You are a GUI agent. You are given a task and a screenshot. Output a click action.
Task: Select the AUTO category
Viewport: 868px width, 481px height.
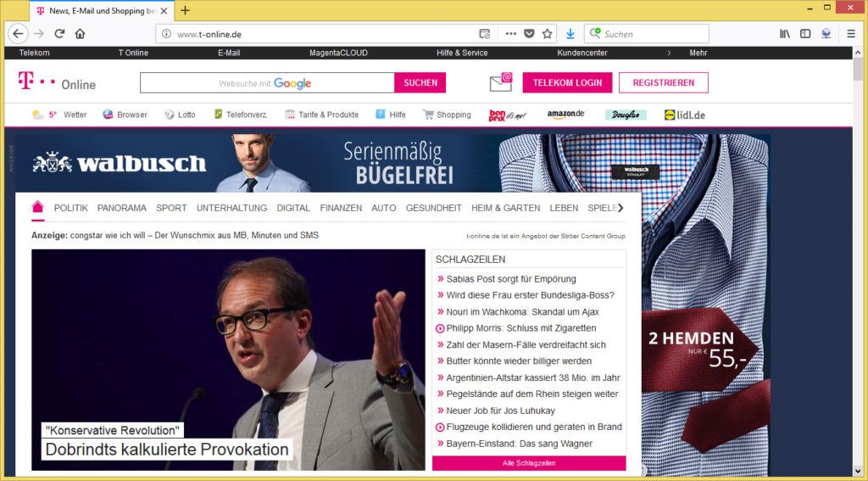point(384,208)
